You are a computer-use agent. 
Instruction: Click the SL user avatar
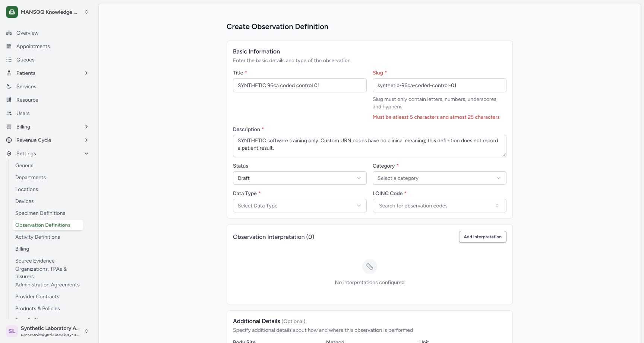point(12,331)
